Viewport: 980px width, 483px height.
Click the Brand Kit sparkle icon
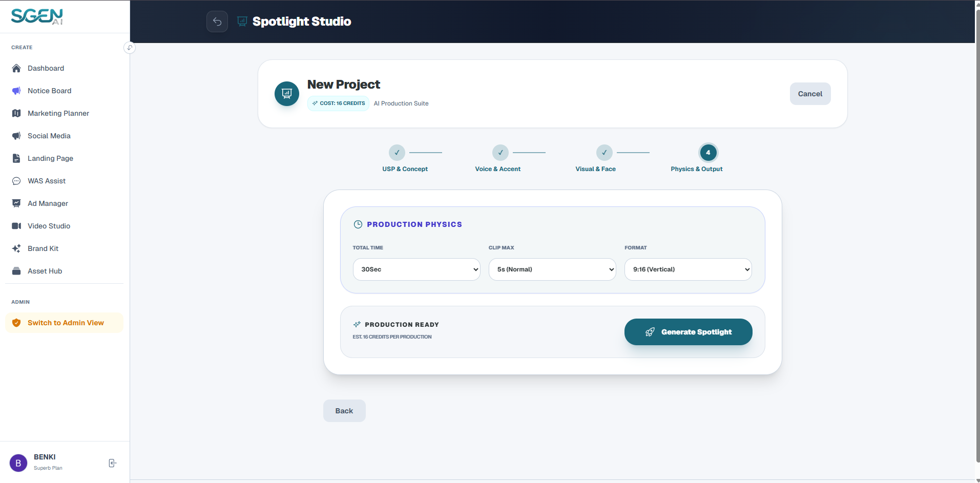[16, 248]
